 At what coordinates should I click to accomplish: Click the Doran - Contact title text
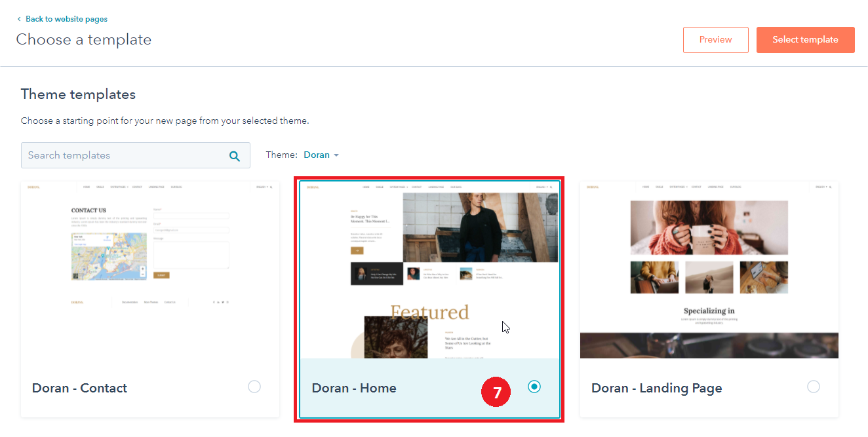79,388
